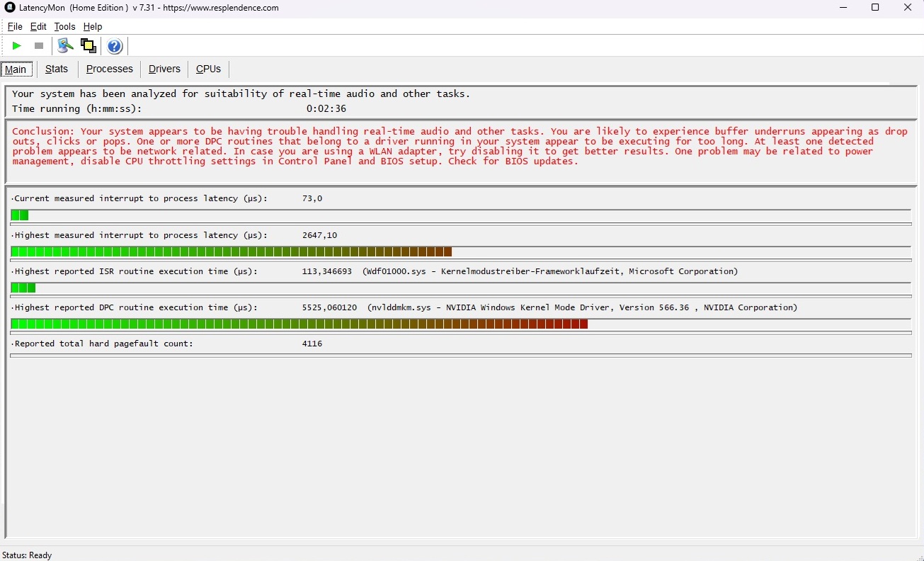The height and width of the screenshot is (561, 924).
Task: Open the File menu
Action: click(15, 27)
